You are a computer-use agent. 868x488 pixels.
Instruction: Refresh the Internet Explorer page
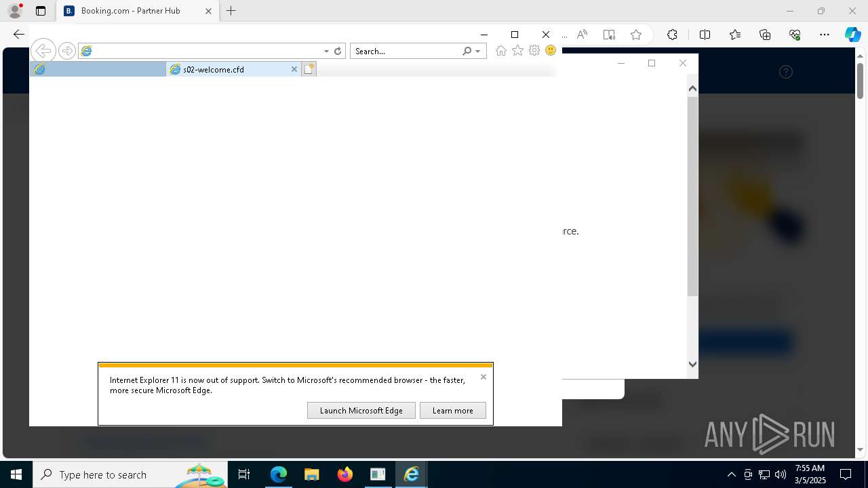click(x=338, y=51)
